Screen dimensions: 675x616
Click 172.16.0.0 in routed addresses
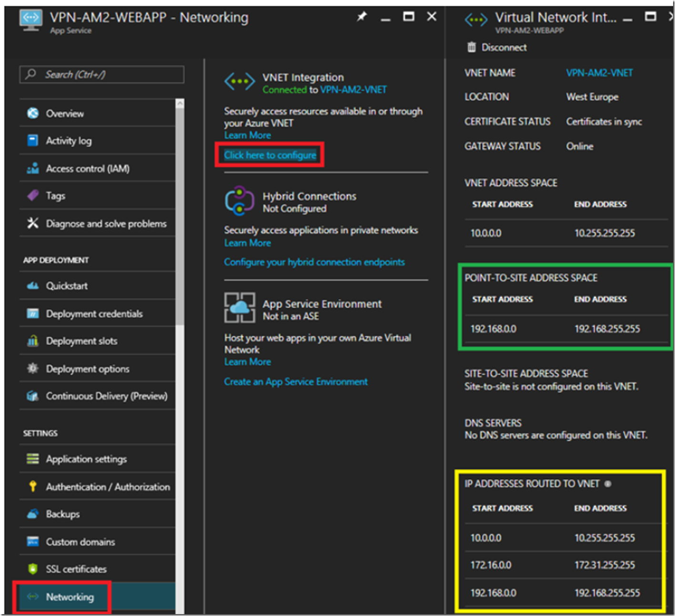[491, 565]
